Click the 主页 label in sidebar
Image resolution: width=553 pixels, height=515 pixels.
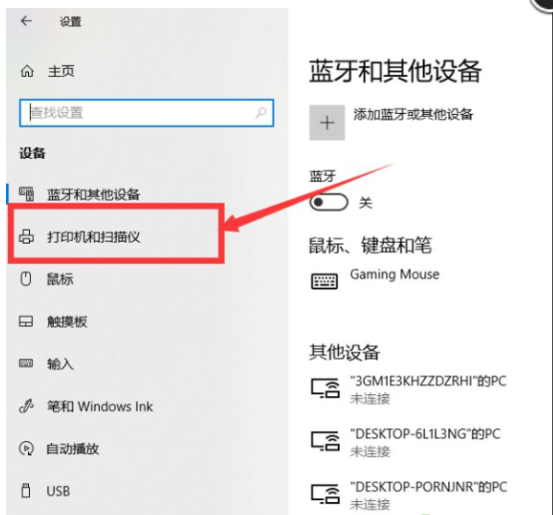pos(61,71)
